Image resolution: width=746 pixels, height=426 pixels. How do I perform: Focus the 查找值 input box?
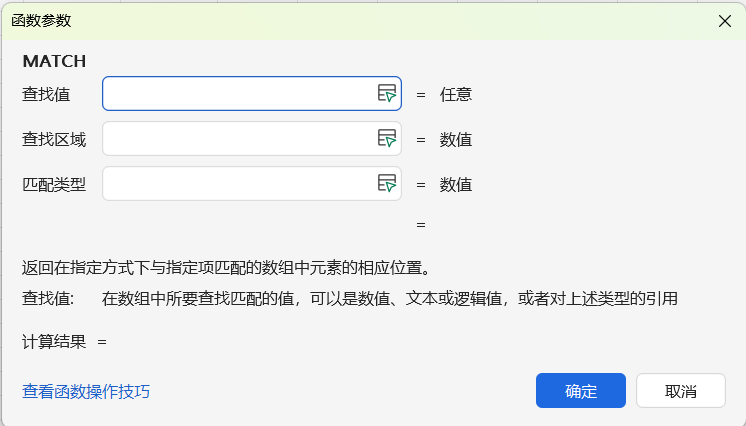pyautogui.click(x=238, y=94)
